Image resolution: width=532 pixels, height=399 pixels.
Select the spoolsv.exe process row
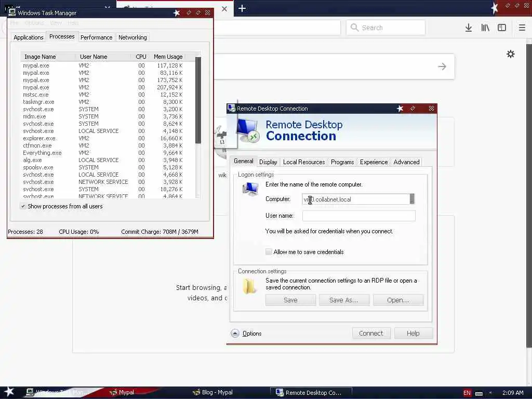pos(108,167)
